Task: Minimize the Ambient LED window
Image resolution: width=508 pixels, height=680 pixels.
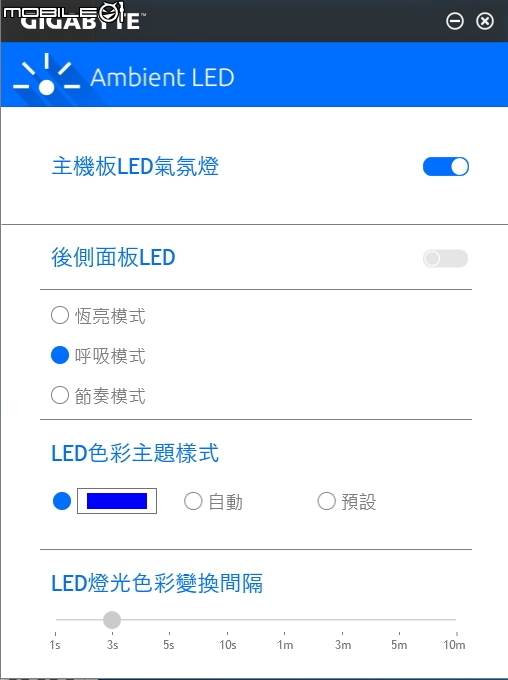Action: (455, 21)
